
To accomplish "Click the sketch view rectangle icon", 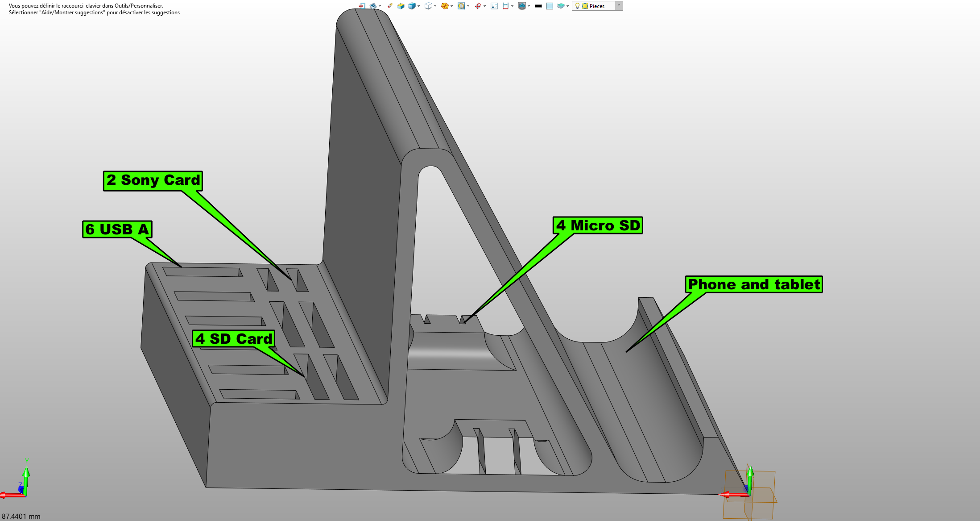I will (494, 6).
